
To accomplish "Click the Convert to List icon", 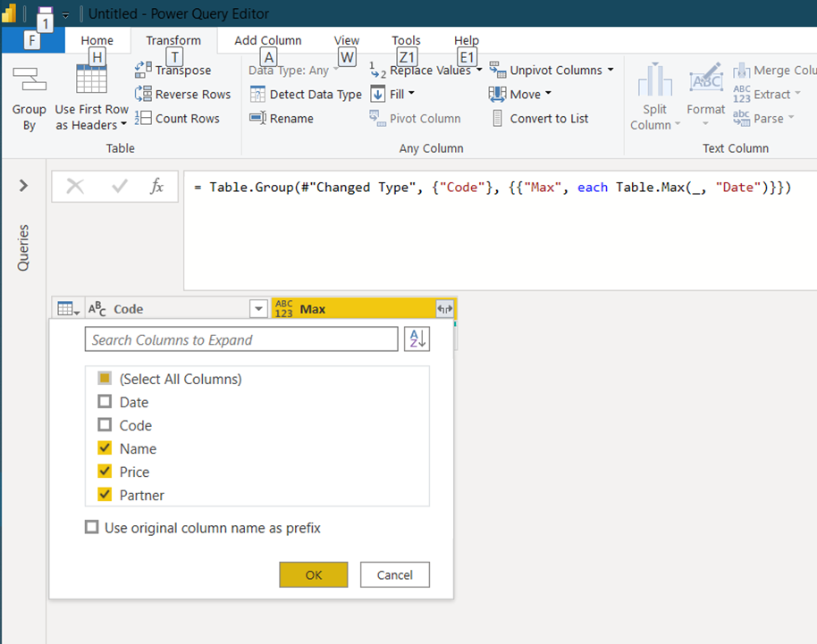I will click(498, 118).
